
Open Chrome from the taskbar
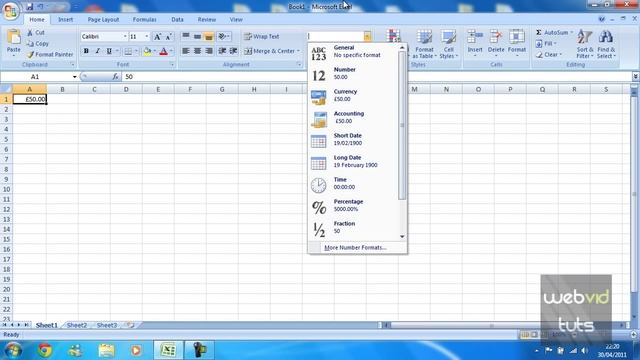coord(45,350)
